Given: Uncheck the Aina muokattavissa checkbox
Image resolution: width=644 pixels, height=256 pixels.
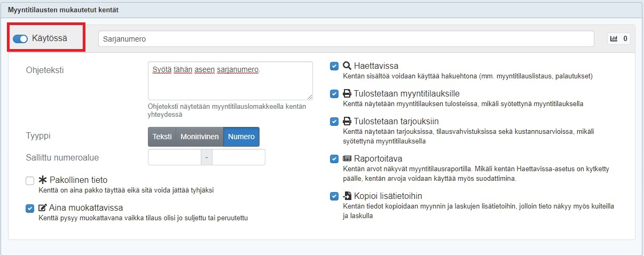Looking at the screenshot, I should (30, 208).
